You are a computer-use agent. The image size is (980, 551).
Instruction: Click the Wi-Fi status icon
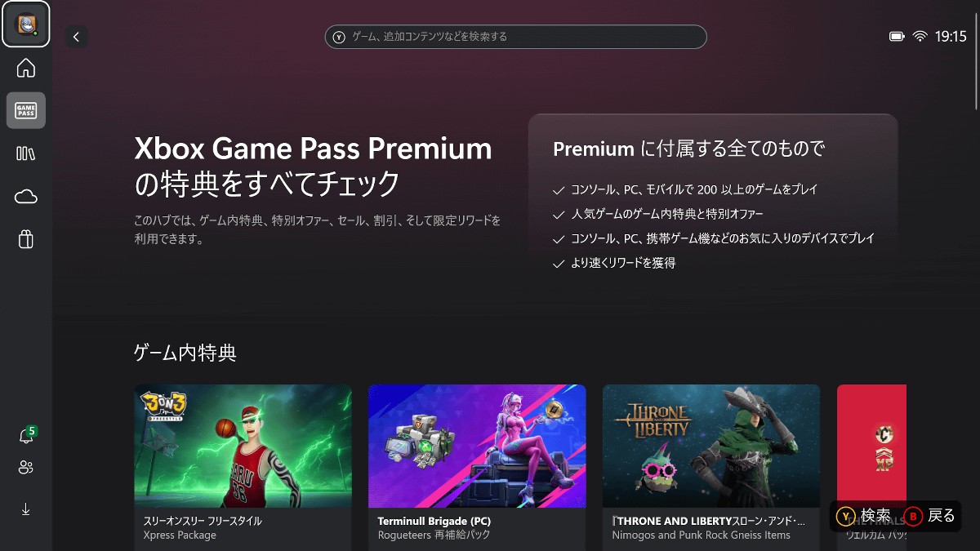point(920,37)
